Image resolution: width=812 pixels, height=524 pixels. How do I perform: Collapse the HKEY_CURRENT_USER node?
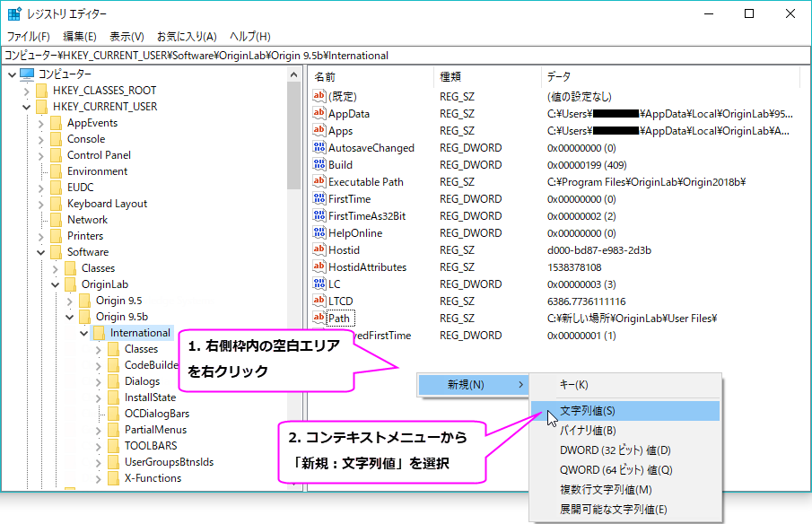pyautogui.click(x=26, y=107)
